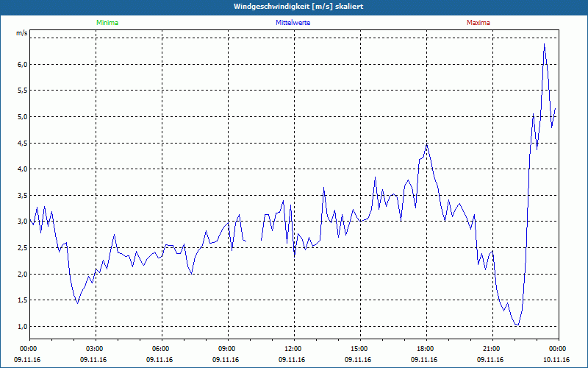
Task: Click the 1,0 y-axis label
Action: tap(23, 326)
